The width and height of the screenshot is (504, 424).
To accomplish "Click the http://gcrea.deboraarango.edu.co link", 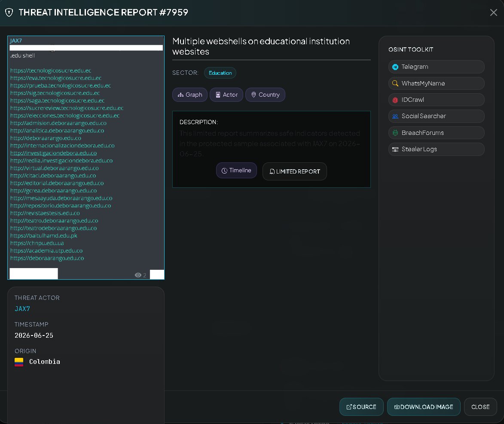I will pyautogui.click(x=53, y=191).
